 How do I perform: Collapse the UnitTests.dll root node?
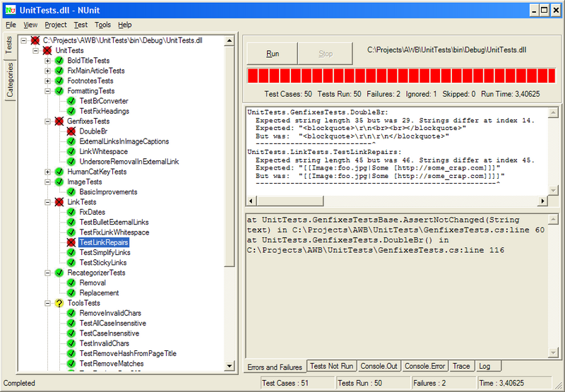23,40
